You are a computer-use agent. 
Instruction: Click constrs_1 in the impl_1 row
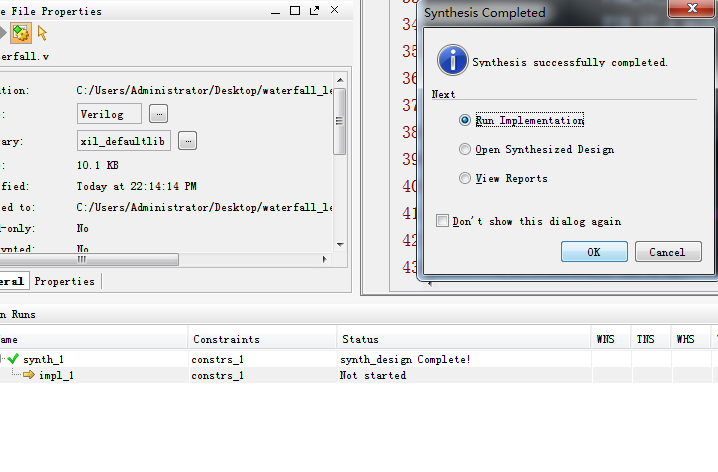[x=218, y=375]
